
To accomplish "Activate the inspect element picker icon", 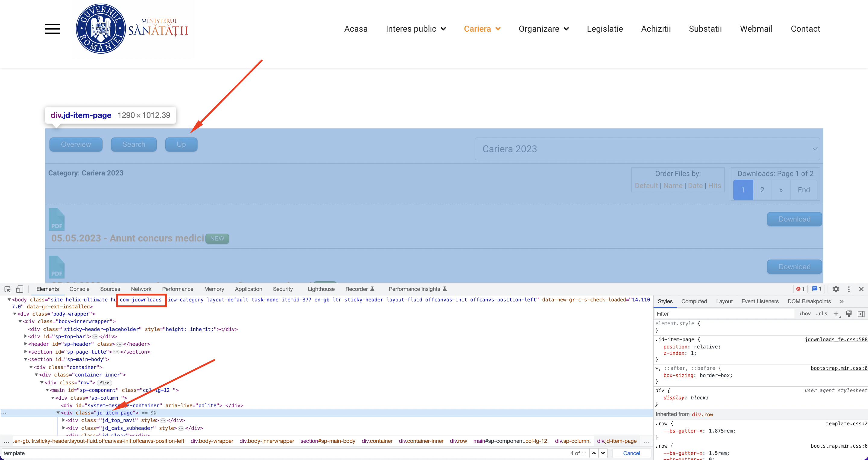I will [x=8, y=289].
